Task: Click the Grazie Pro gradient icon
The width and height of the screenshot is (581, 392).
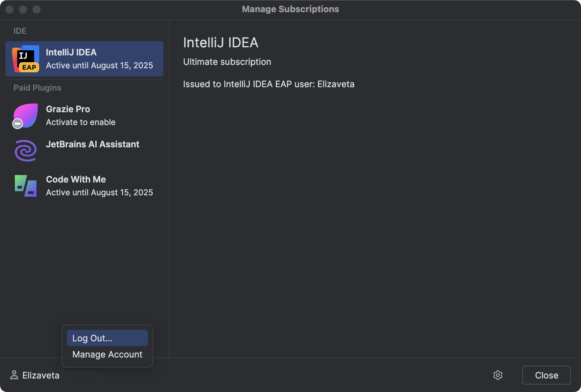Action: pyautogui.click(x=25, y=116)
